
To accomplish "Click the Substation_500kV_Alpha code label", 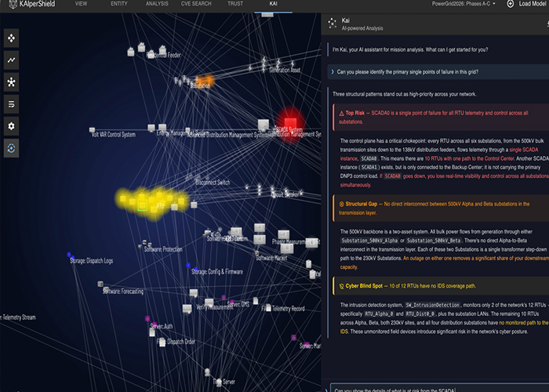I will point(369,241).
